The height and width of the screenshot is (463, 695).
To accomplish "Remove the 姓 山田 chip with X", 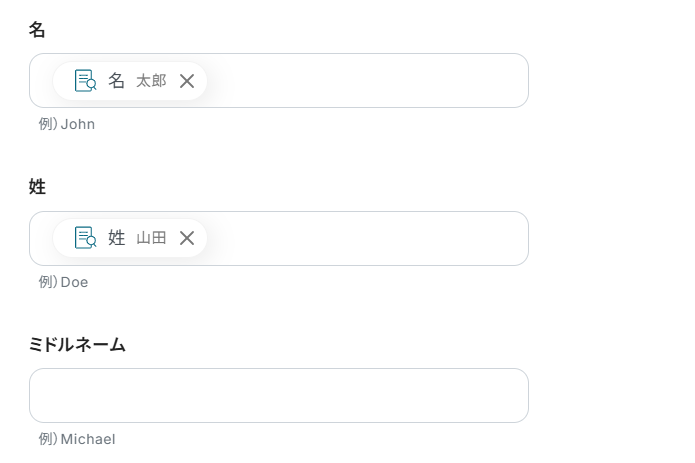I will pyautogui.click(x=187, y=238).
